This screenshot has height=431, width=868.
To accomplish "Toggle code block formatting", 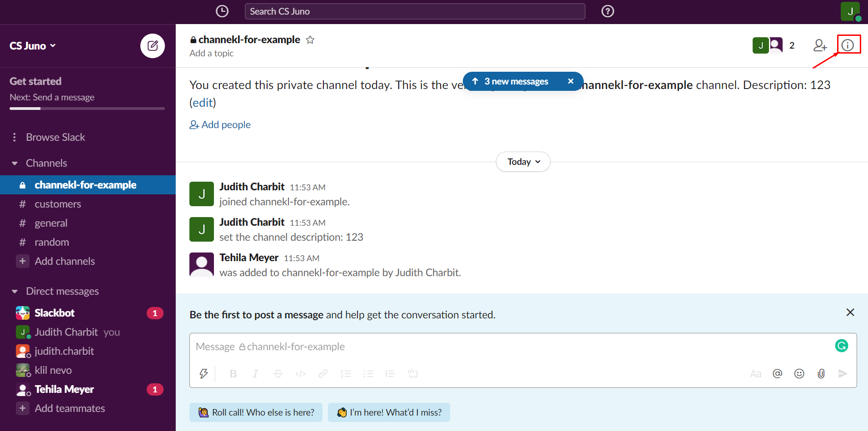I will point(412,373).
